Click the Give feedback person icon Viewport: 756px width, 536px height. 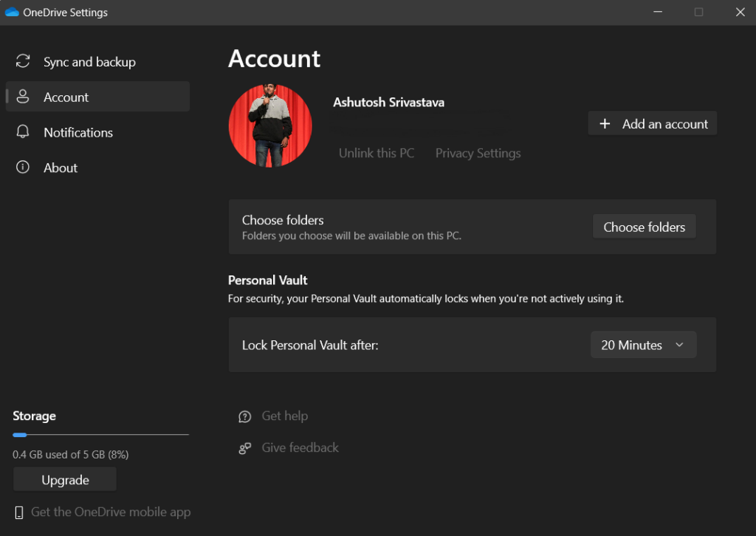click(245, 448)
